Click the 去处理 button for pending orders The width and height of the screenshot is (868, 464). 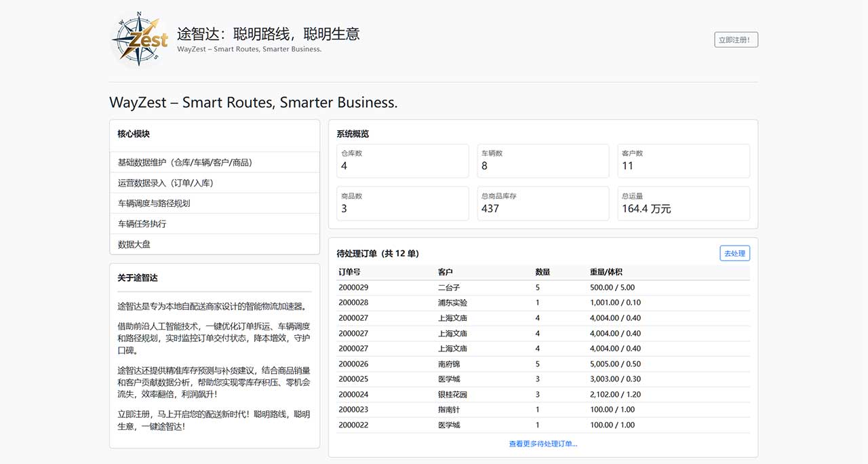tap(734, 252)
